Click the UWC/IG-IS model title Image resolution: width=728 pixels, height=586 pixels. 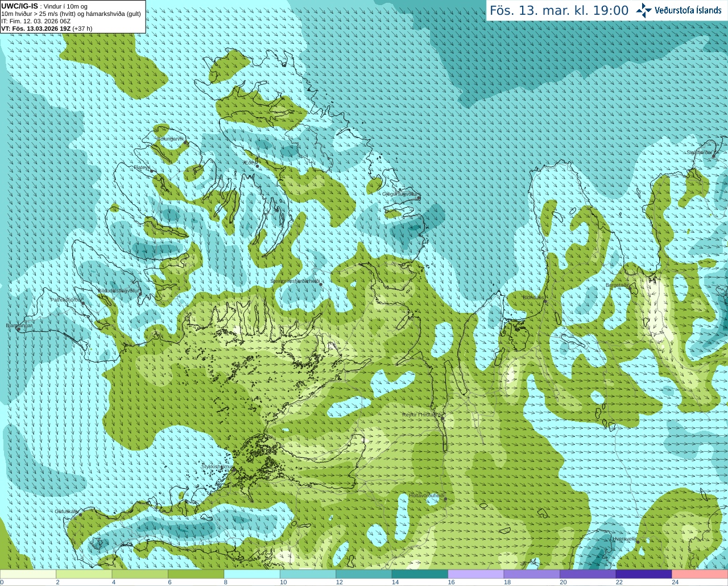[x=20, y=6]
